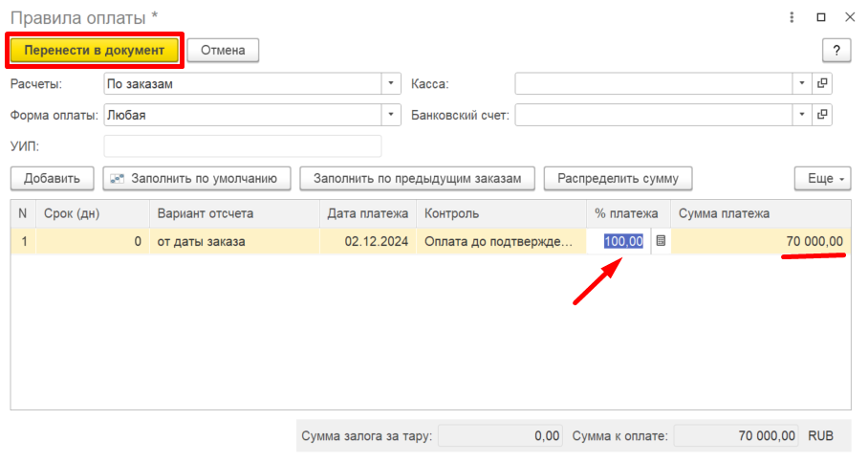Click into the empty Банковский счет field
868x463 pixels.
pos(654,115)
